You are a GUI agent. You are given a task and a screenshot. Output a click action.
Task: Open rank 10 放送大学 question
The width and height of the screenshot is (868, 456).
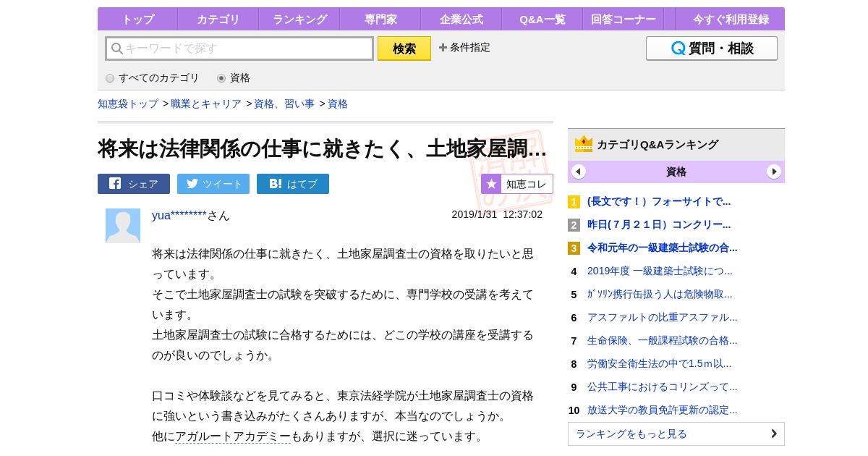coord(663,410)
